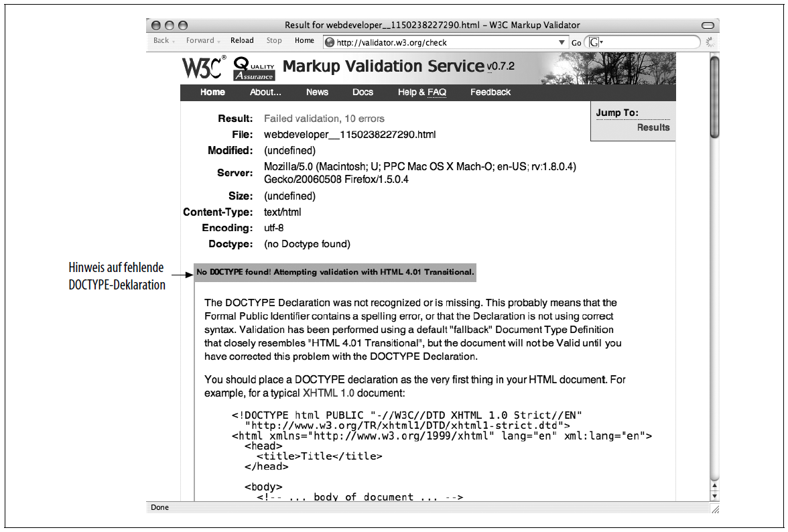Click the 'The DOCTYPE Declaration was not recognized' line

pyautogui.click(x=411, y=303)
